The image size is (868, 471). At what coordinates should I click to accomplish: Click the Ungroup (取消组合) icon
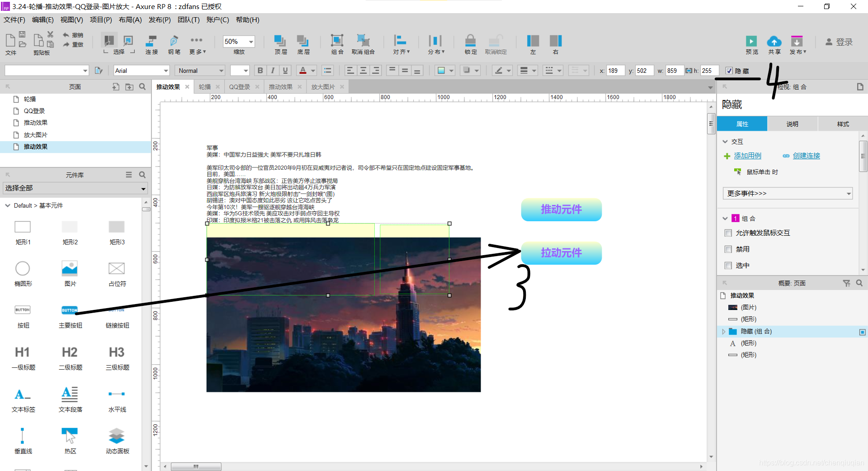coord(363,41)
